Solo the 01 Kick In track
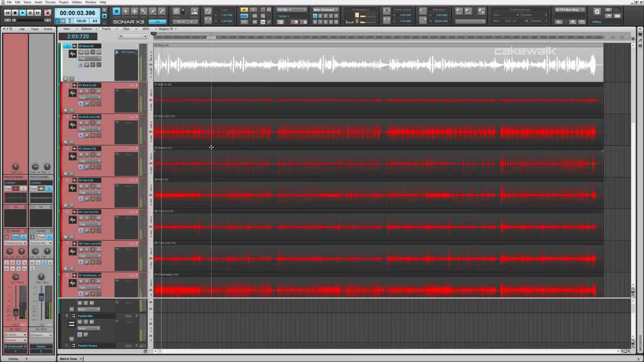This screenshot has width=644, height=362. 87,92
